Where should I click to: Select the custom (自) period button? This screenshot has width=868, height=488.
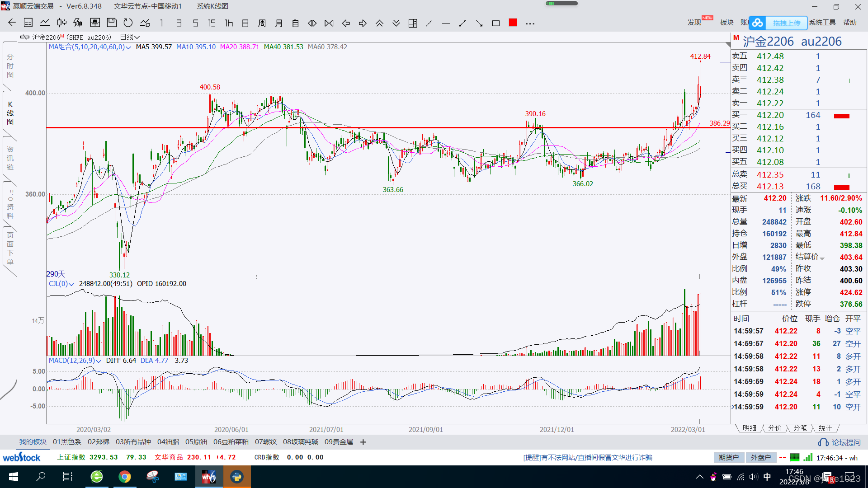tap(296, 23)
